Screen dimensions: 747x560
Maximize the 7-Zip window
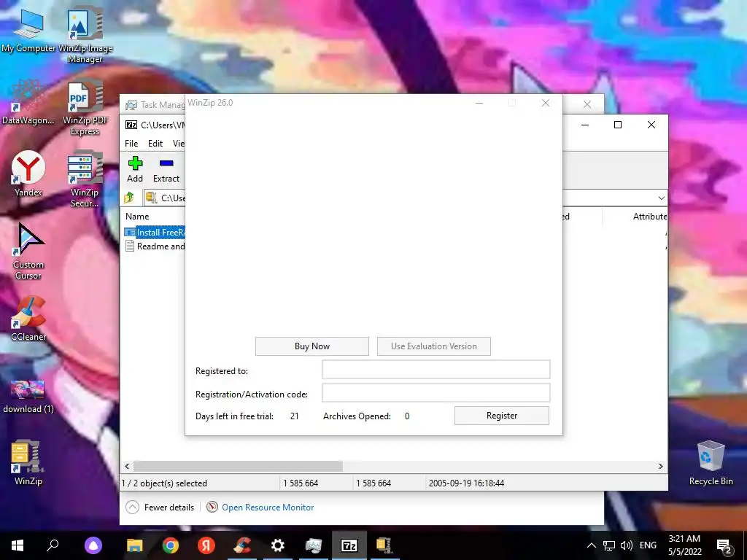(618, 125)
